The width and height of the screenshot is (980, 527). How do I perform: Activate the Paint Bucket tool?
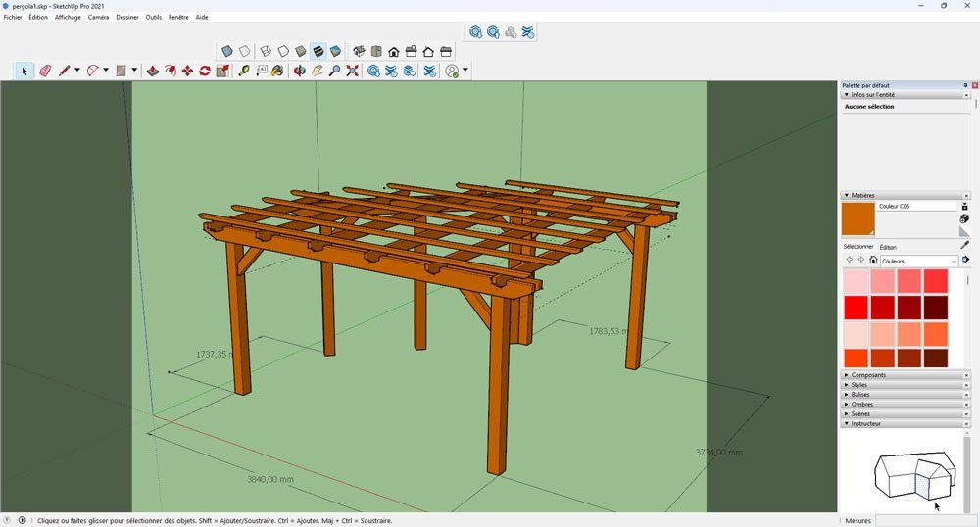pyautogui.click(x=278, y=71)
